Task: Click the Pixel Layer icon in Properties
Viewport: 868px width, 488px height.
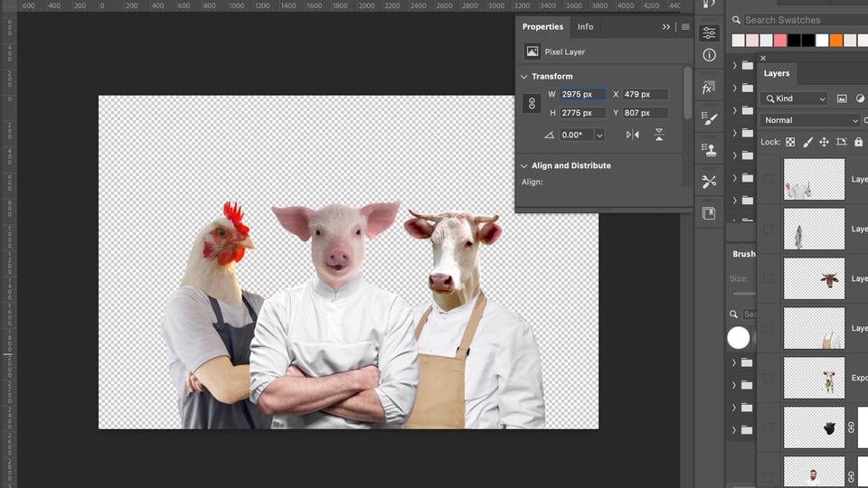Action: click(532, 52)
